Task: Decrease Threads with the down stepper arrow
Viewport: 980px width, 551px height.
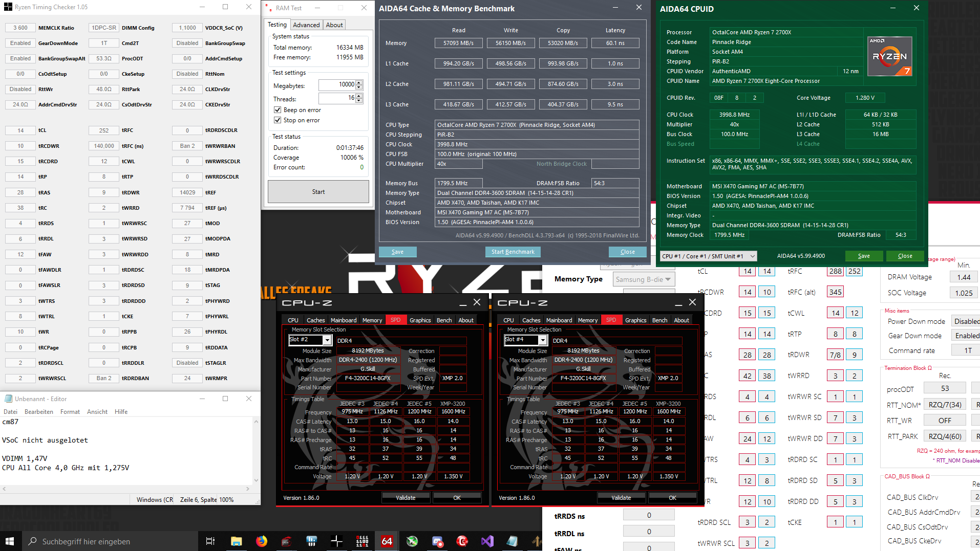Action: point(359,100)
